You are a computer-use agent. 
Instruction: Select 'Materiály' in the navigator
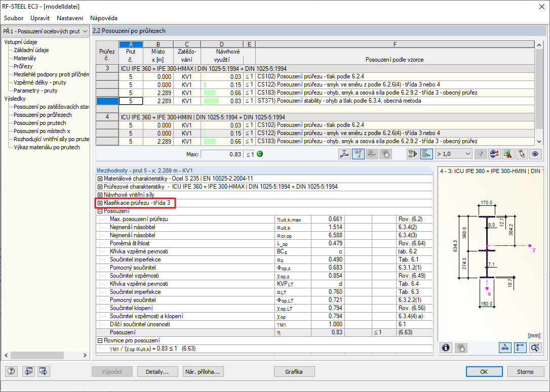click(25, 58)
